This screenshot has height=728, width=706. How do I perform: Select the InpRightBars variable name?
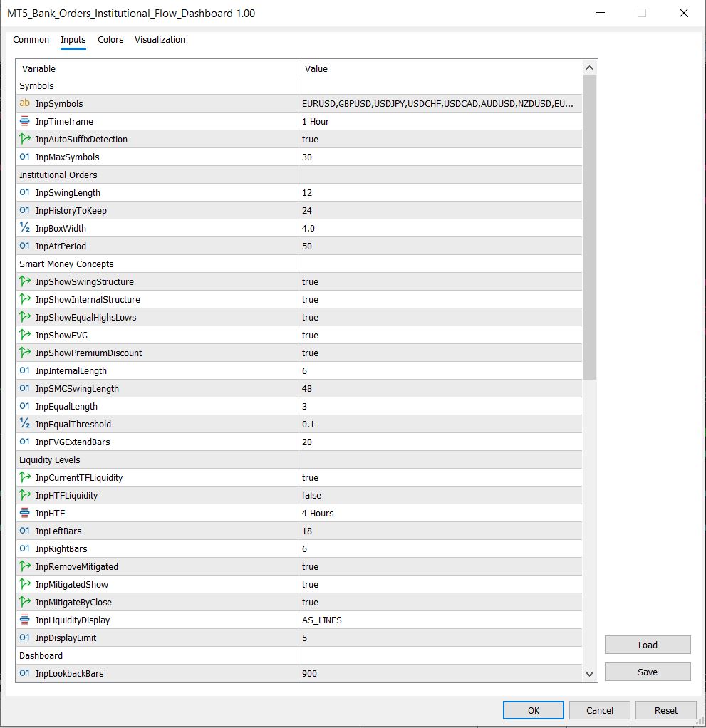click(61, 548)
